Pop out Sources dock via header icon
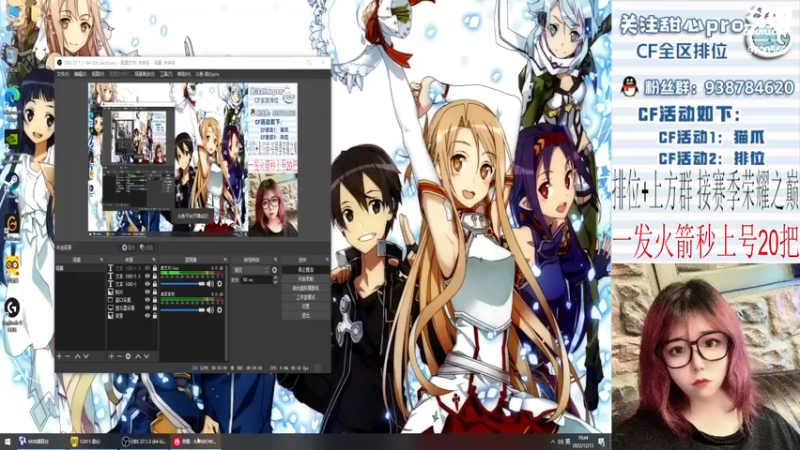This screenshot has width=800, height=450. 154,260
